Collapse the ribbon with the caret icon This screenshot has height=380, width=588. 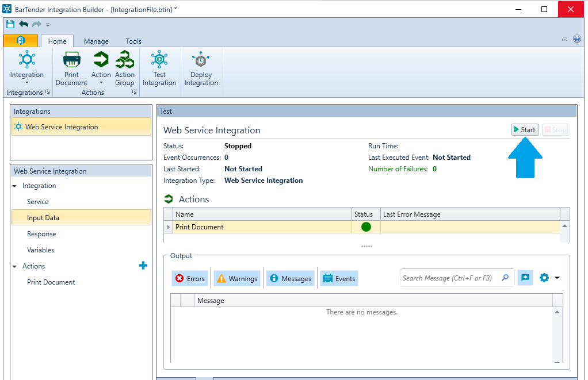[564, 39]
